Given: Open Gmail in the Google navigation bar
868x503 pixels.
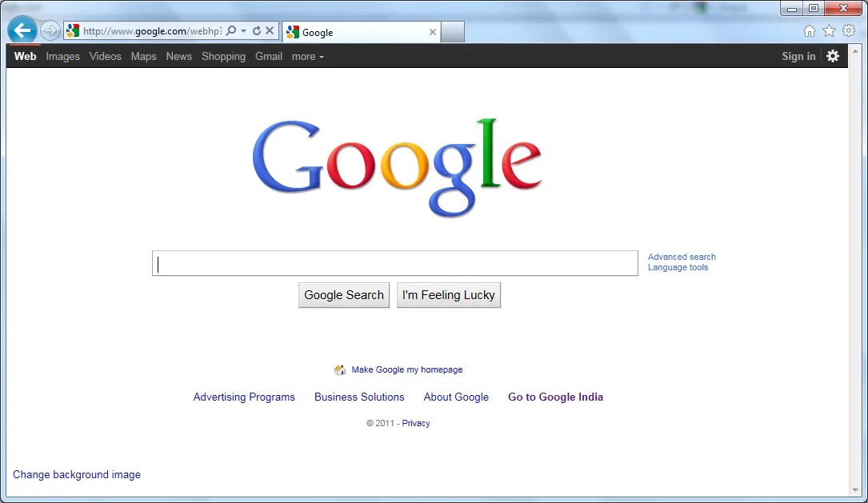Looking at the screenshot, I should pos(269,57).
